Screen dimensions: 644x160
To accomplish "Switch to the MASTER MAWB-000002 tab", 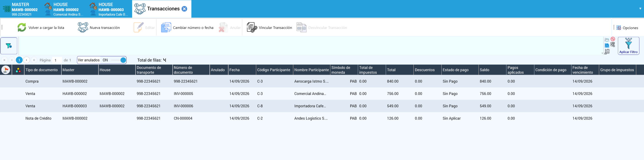I will (x=21, y=9).
